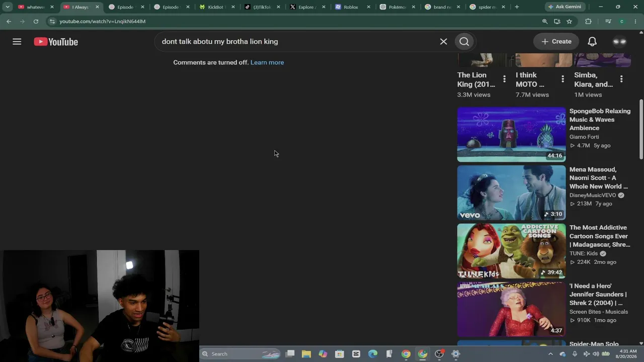Play the TUNE Kids 39:42 thumbnail
The height and width of the screenshot is (362, 644).
[511, 251]
